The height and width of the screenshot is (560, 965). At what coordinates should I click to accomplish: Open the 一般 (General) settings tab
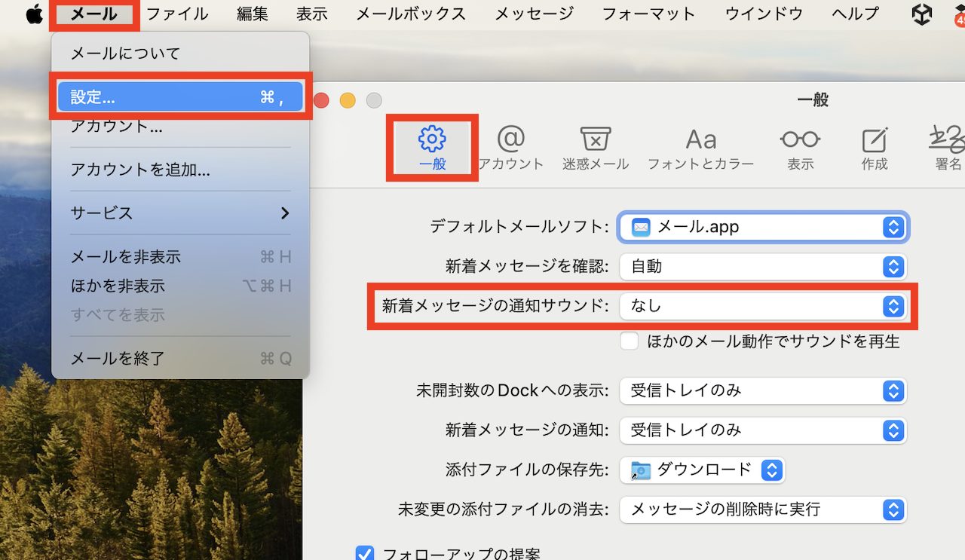(x=432, y=148)
